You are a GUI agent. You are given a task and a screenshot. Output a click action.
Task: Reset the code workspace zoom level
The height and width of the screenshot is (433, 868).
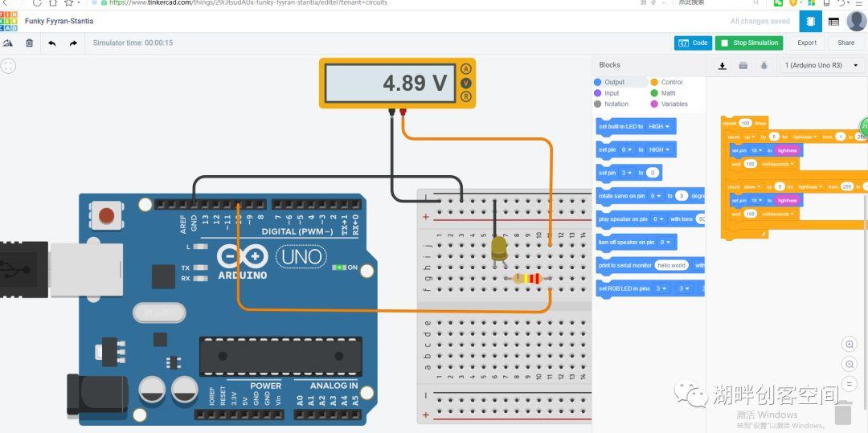coord(850,383)
